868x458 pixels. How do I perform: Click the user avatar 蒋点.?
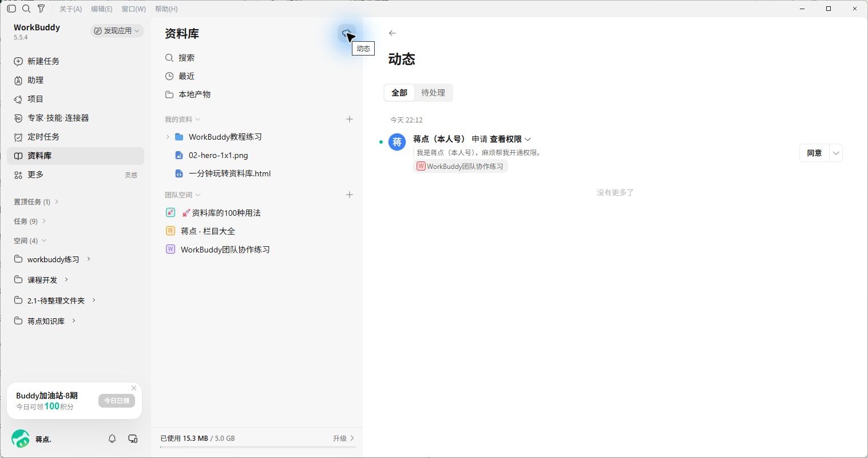pyautogui.click(x=21, y=439)
